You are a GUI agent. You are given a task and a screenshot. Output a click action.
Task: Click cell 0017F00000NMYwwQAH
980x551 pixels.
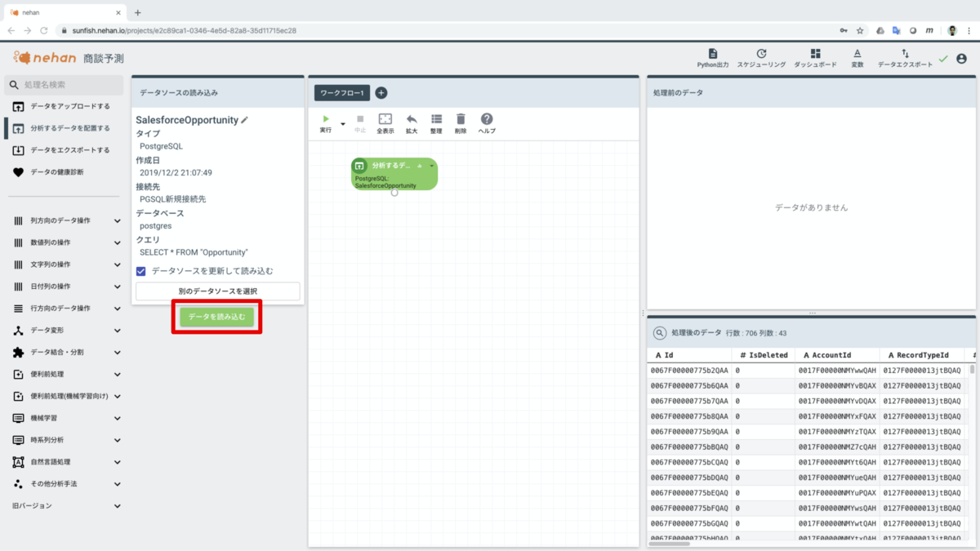[x=837, y=370]
